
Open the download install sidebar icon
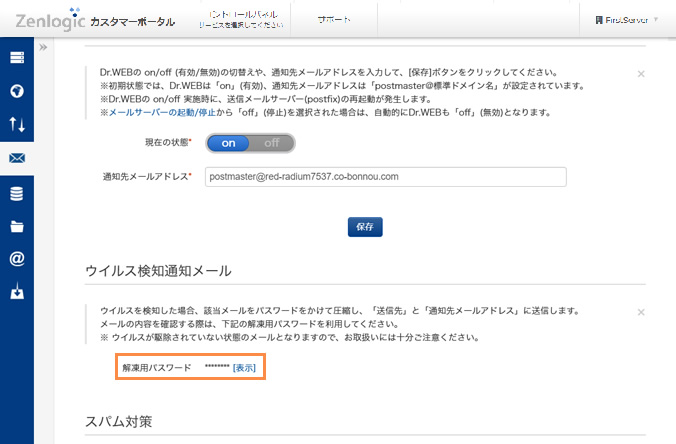[x=17, y=291]
